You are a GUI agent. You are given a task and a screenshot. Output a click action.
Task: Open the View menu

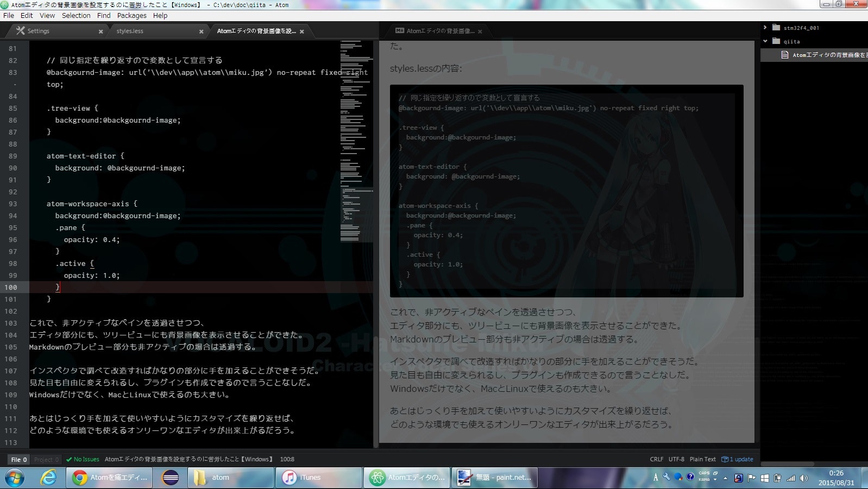pos(47,16)
